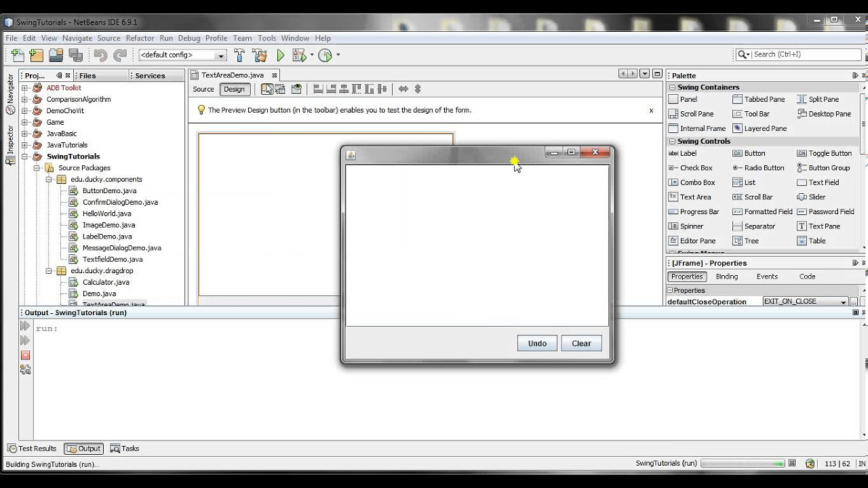Cancel the running task in status bar
The image size is (868, 488).
coord(792,464)
